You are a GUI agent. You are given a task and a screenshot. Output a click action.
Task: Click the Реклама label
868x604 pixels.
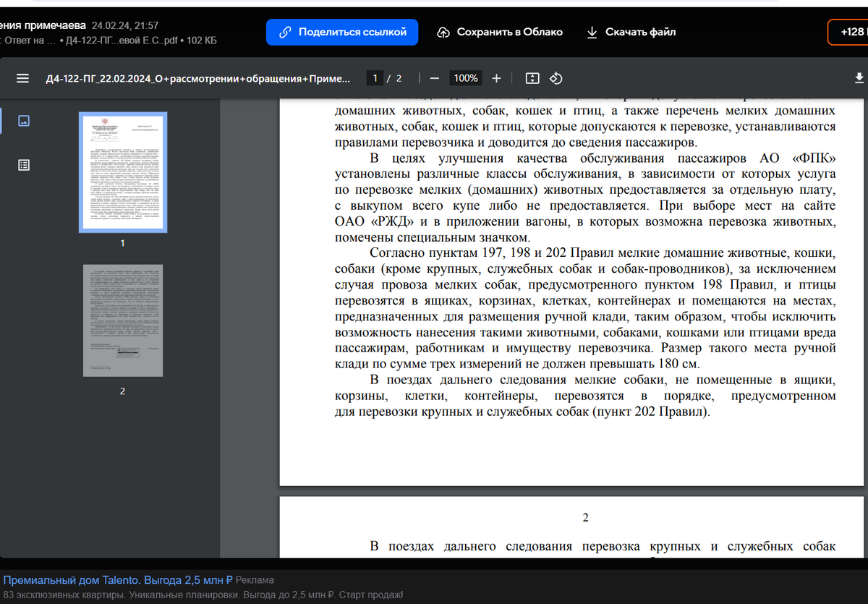click(x=255, y=579)
